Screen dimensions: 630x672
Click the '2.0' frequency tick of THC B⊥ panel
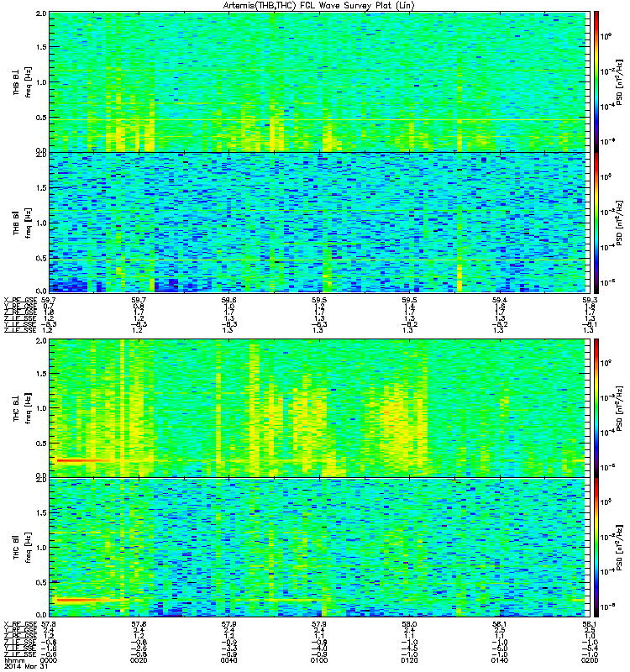41,341
